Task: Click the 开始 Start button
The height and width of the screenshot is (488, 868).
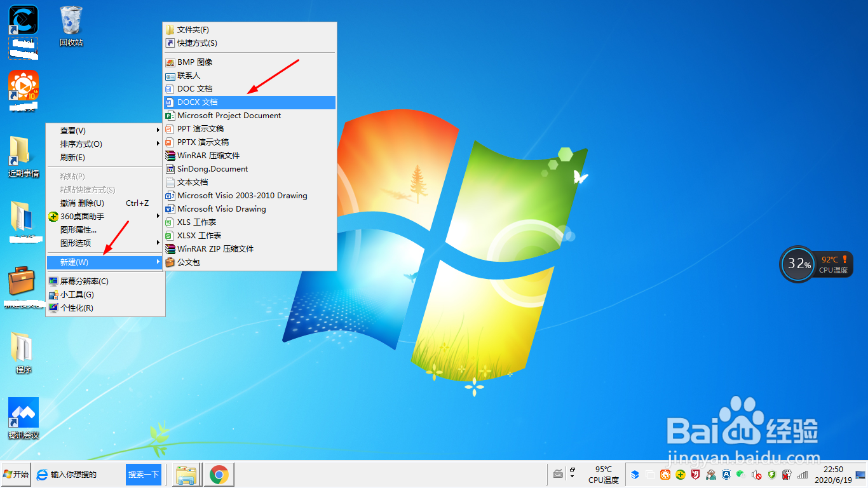Action: tap(16, 474)
